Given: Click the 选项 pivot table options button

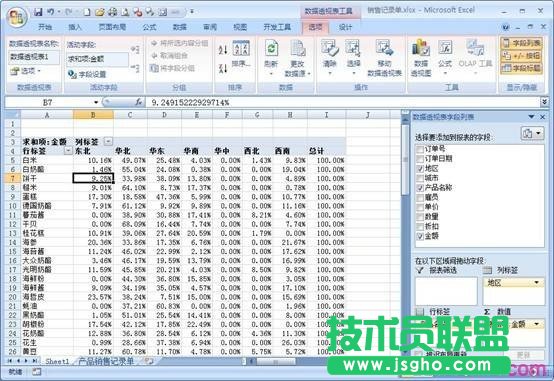Looking at the screenshot, I should point(25,71).
